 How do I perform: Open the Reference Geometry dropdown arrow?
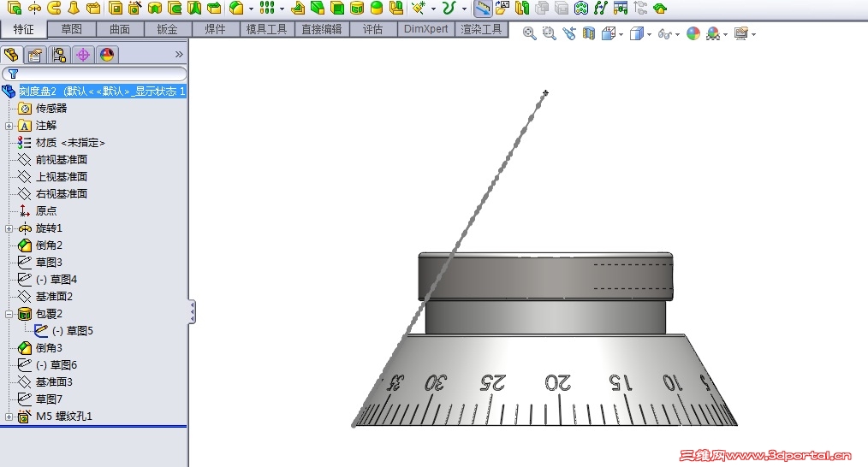[433, 9]
